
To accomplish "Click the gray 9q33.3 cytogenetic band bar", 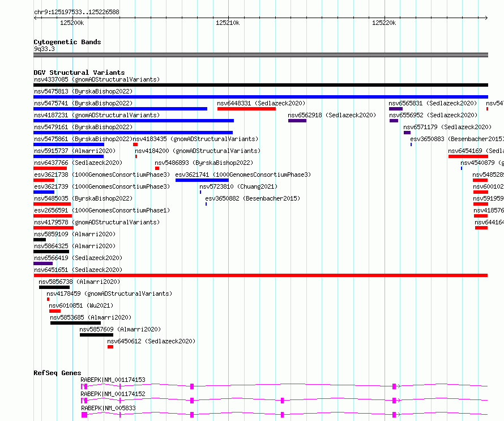I will pyautogui.click(x=260, y=55).
